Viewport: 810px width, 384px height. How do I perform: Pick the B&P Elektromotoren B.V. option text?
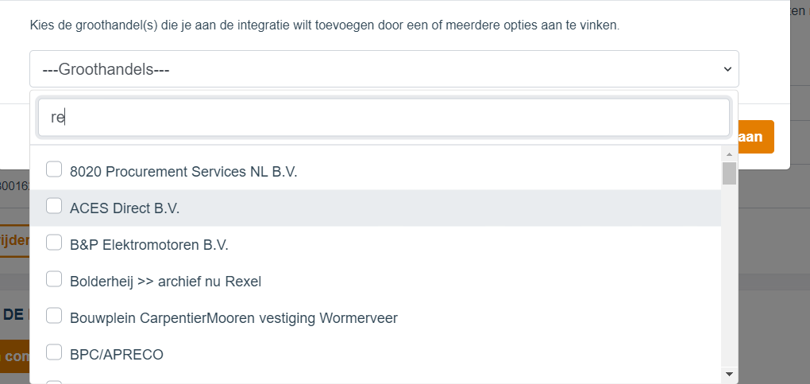pyautogui.click(x=149, y=245)
